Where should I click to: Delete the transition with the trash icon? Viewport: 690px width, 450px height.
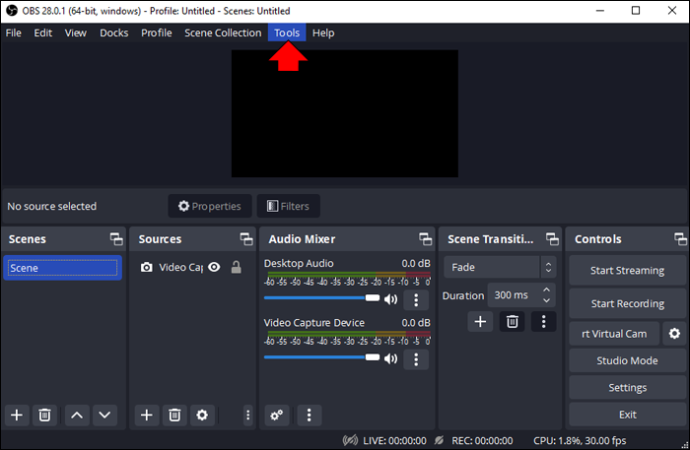click(512, 322)
